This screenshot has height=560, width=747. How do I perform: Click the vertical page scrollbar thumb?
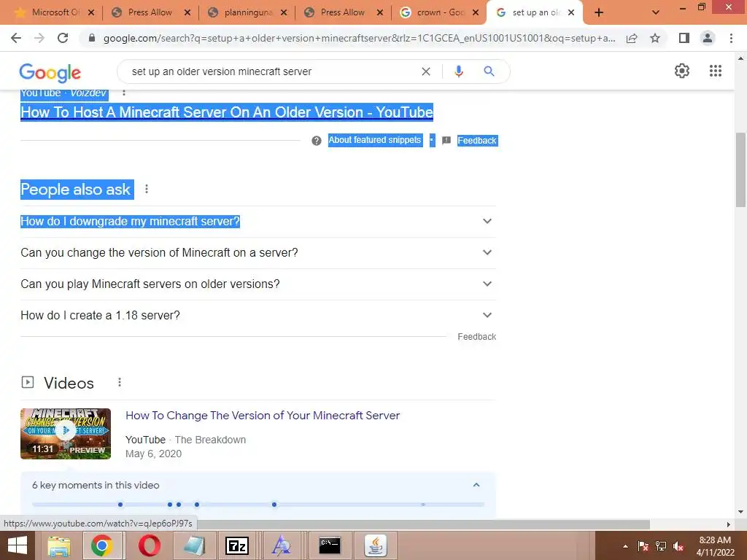(x=741, y=170)
